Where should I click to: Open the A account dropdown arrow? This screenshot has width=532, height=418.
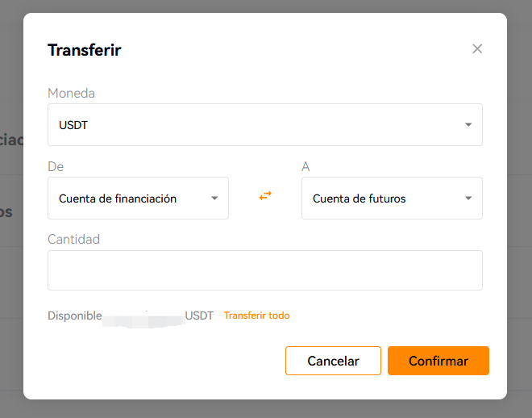click(468, 198)
